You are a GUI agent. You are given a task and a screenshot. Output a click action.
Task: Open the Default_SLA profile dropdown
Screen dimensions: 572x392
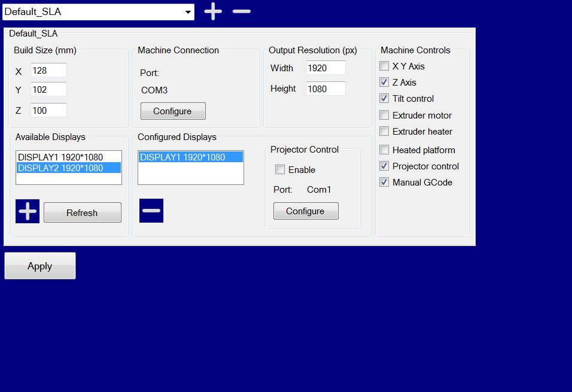point(188,12)
